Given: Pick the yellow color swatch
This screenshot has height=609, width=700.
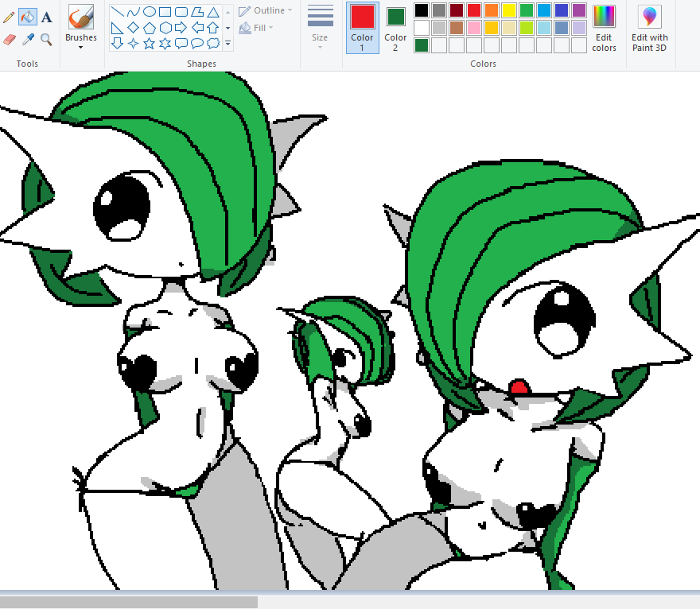Looking at the screenshot, I should pyautogui.click(x=509, y=10).
